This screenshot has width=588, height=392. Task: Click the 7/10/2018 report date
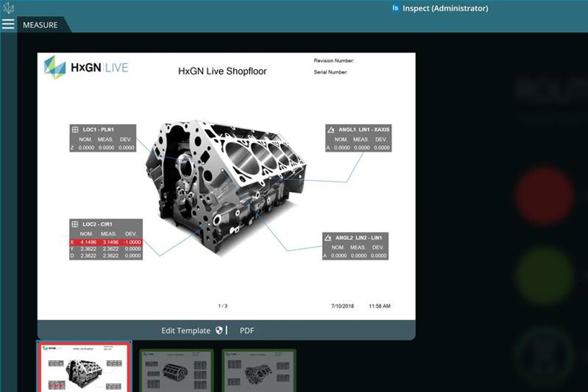point(342,306)
